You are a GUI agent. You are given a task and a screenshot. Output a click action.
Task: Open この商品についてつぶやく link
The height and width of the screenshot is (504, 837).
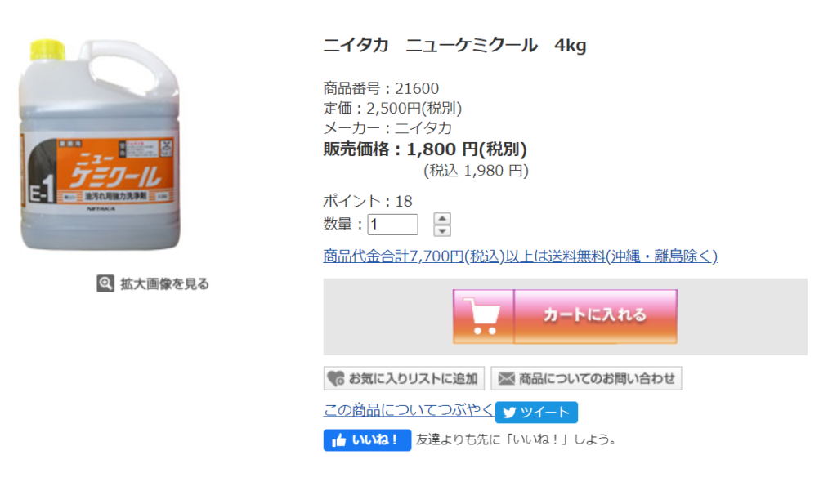[409, 409]
